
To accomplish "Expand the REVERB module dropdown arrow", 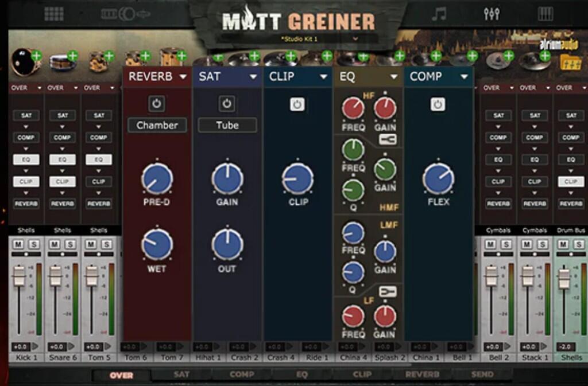I will [x=183, y=77].
